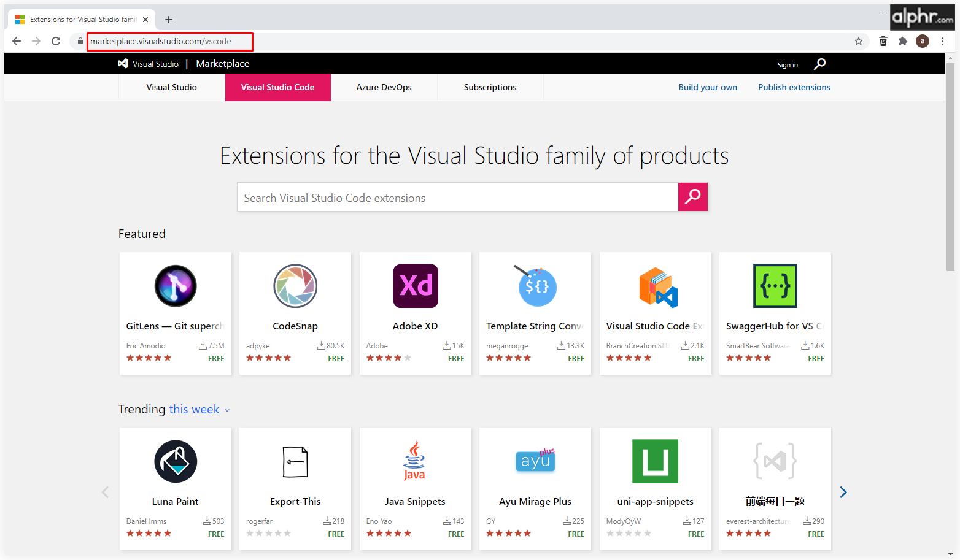This screenshot has width=960, height=560.
Task: Open the browser extensions puzzle icon
Action: coord(903,41)
